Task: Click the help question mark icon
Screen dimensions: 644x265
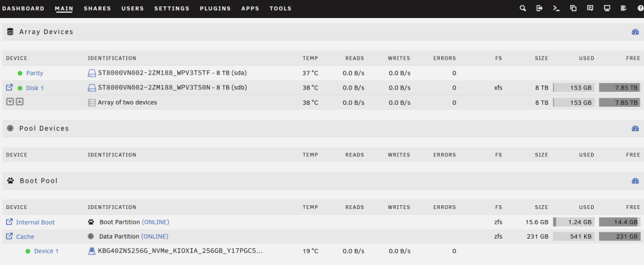Action: pyautogui.click(x=640, y=8)
